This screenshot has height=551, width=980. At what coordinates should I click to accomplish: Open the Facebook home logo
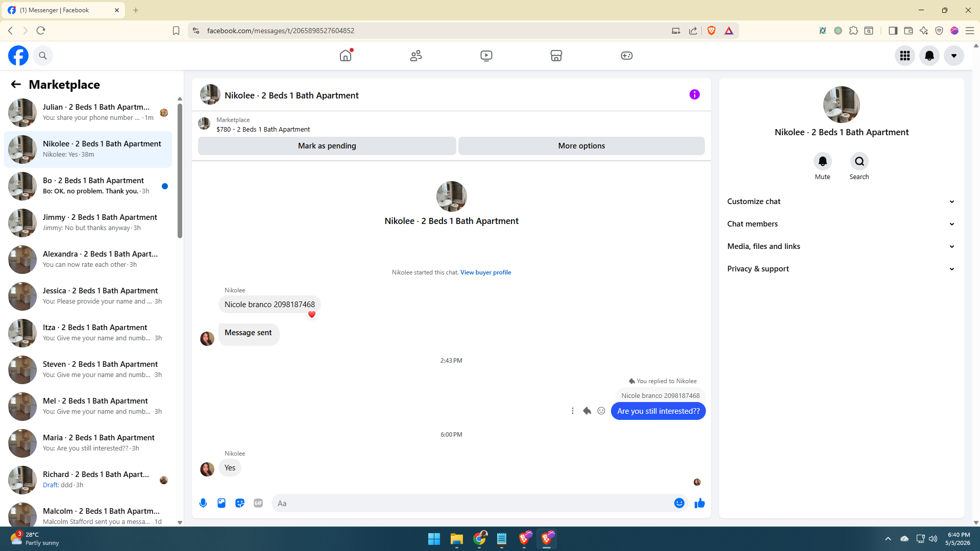click(x=18, y=56)
